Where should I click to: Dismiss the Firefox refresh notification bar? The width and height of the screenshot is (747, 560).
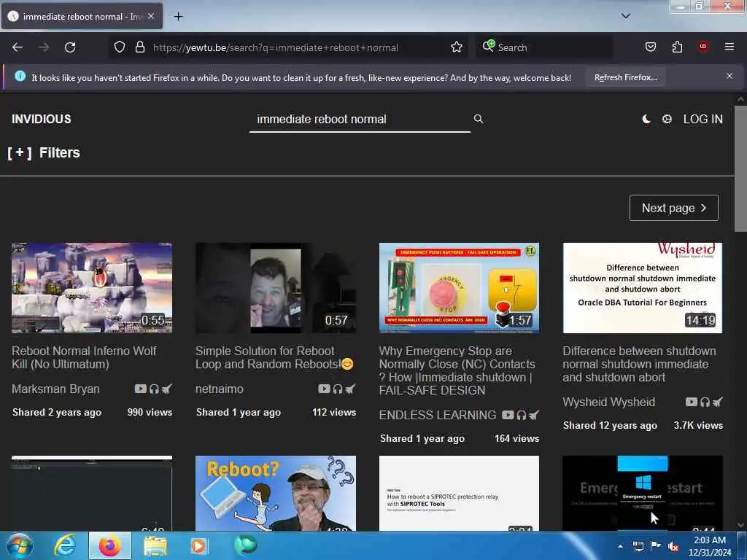(729, 76)
